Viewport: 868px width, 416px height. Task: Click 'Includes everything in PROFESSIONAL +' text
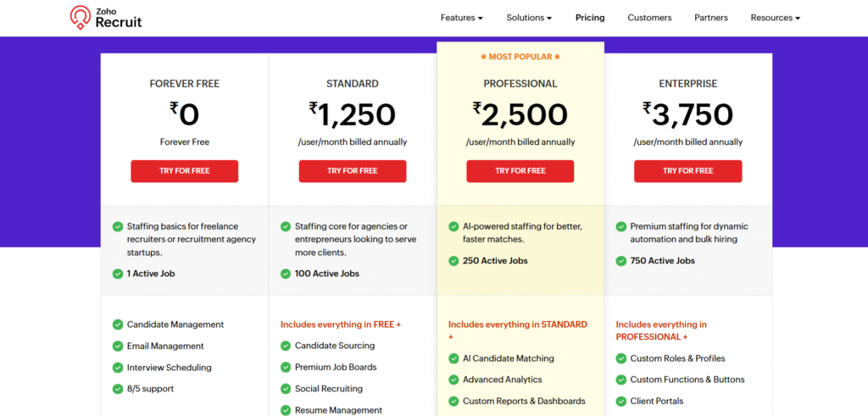[x=661, y=330]
